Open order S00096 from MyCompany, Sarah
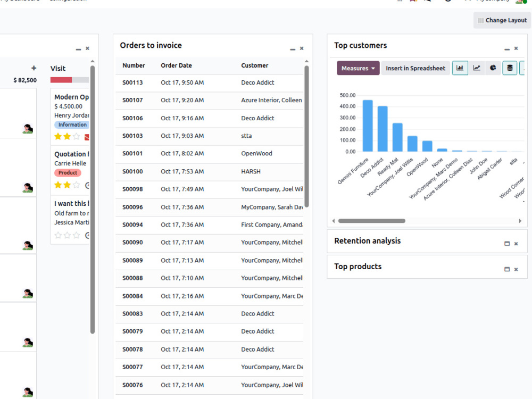The height and width of the screenshot is (399, 532). (209, 207)
